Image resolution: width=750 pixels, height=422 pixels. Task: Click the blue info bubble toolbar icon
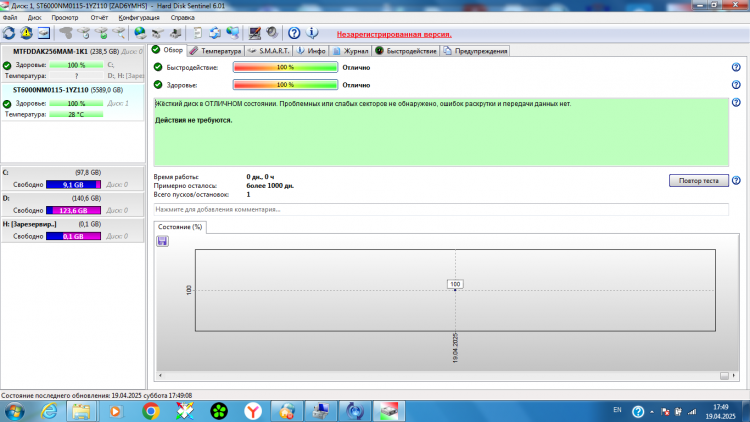[x=312, y=33]
